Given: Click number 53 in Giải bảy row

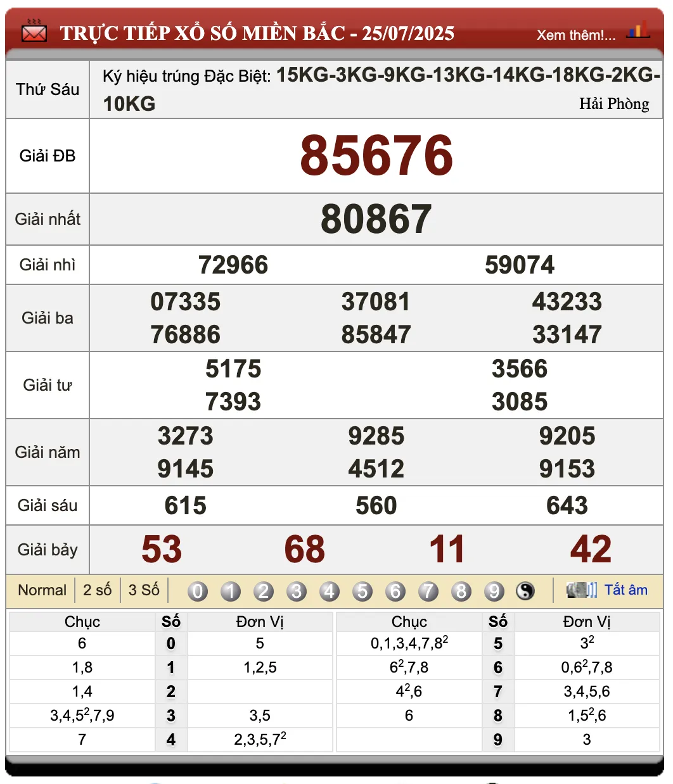Looking at the screenshot, I should coord(162,550).
